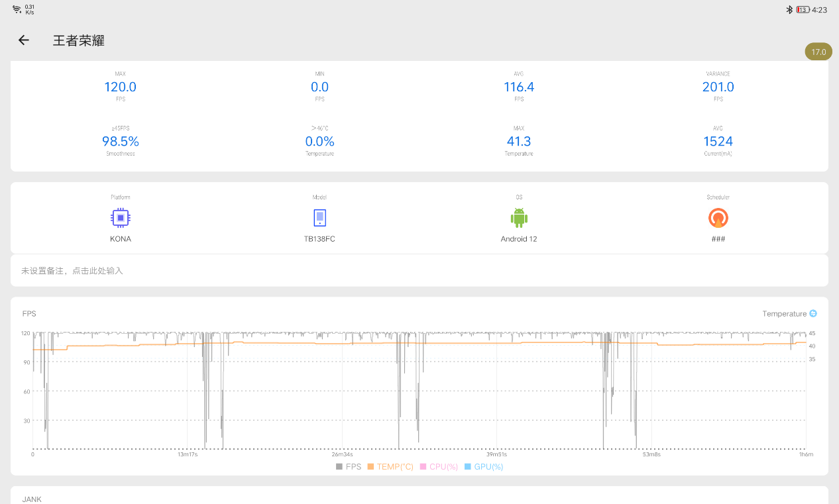Tap the orange Scheduler icon
Screen dimensions: 839x504
718,217
